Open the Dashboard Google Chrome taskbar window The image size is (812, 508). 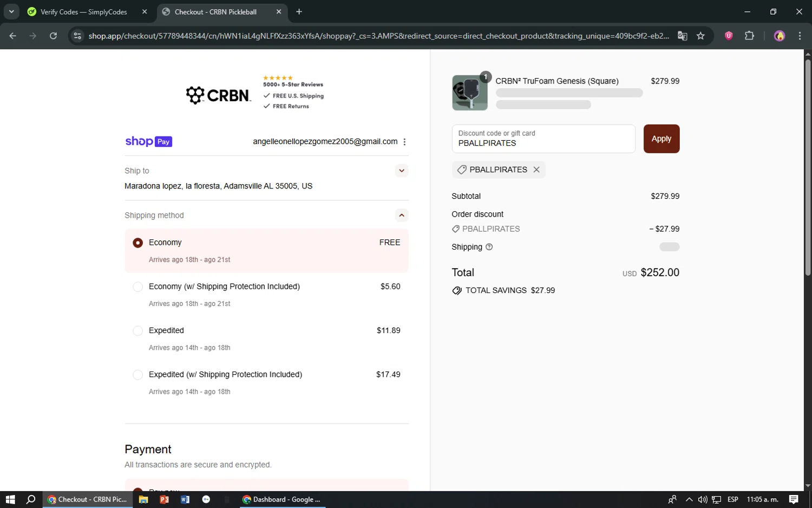click(281, 499)
